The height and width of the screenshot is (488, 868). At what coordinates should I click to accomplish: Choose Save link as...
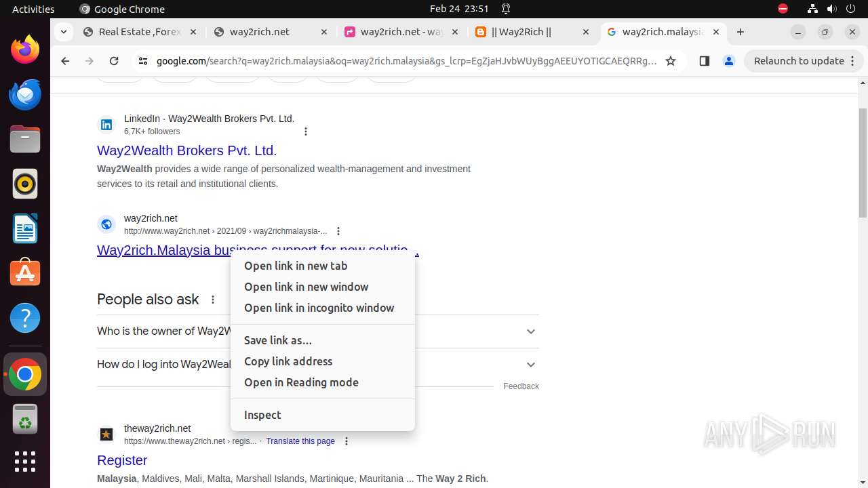click(323, 341)
